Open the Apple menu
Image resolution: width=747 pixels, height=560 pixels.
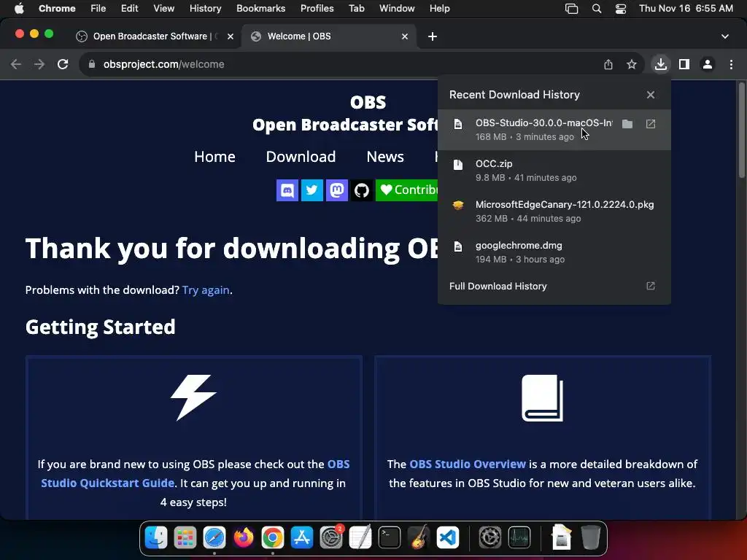pyautogui.click(x=19, y=9)
